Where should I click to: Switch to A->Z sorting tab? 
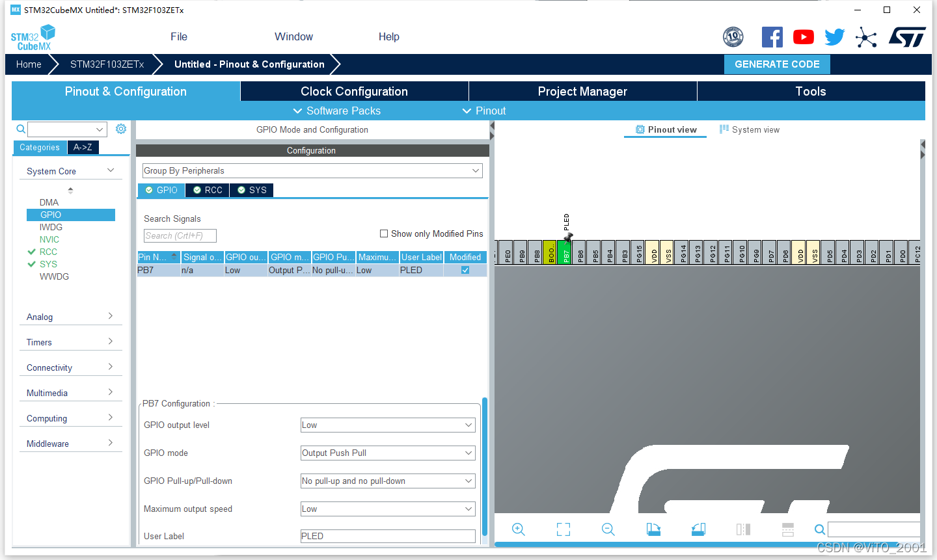(x=83, y=147)
